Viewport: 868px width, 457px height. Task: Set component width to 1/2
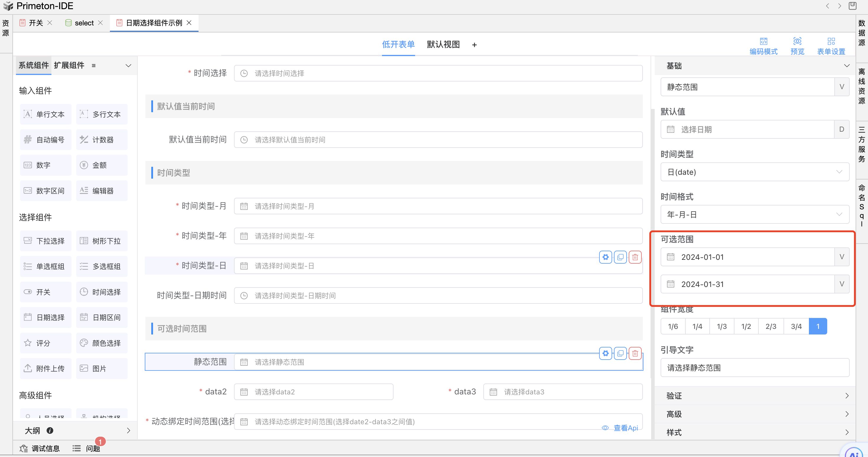[x=746, y=326]
